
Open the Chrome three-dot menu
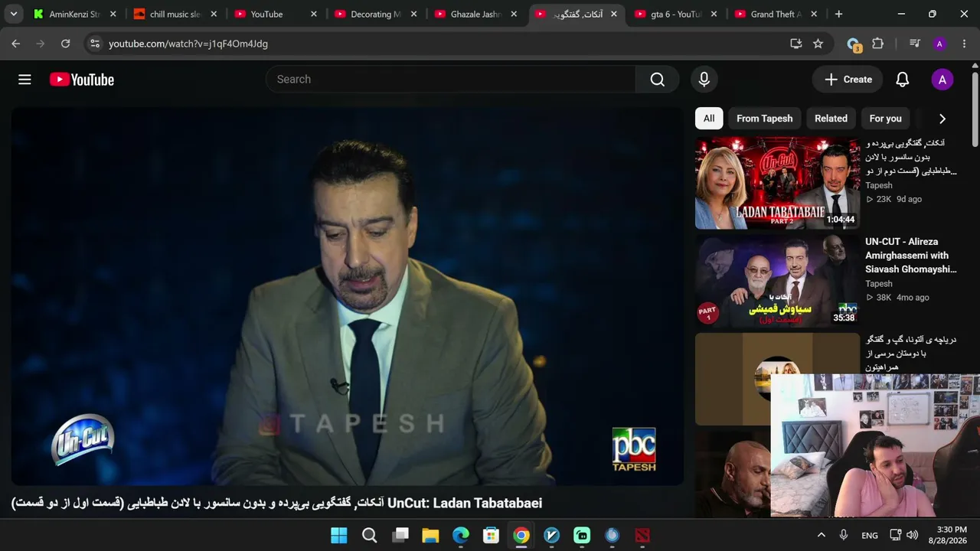(964, 44)
